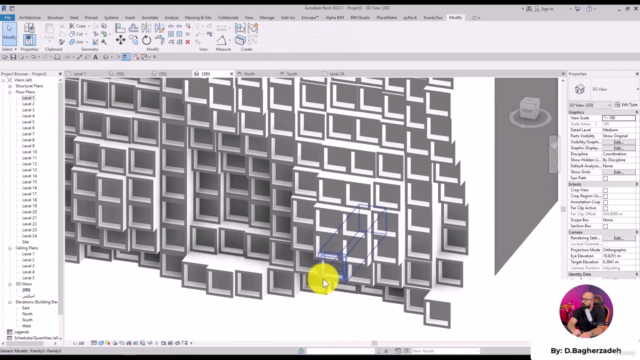Edit the Show Grids setting

[x=619, y=172]
